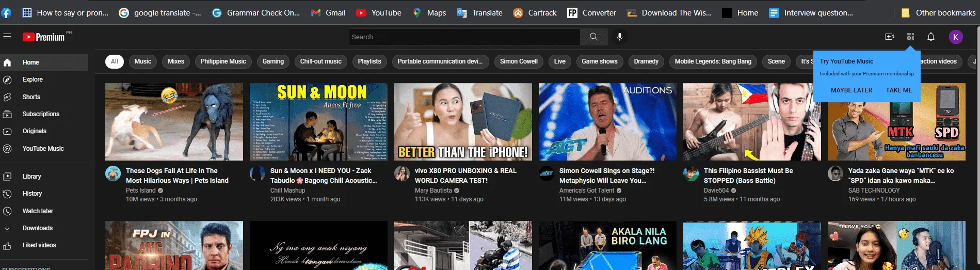The height and width of the screenshot is (270, 980).
Task: Open Liked videos in sidebar
Action: pyautogui.click(x=44, y=245)
